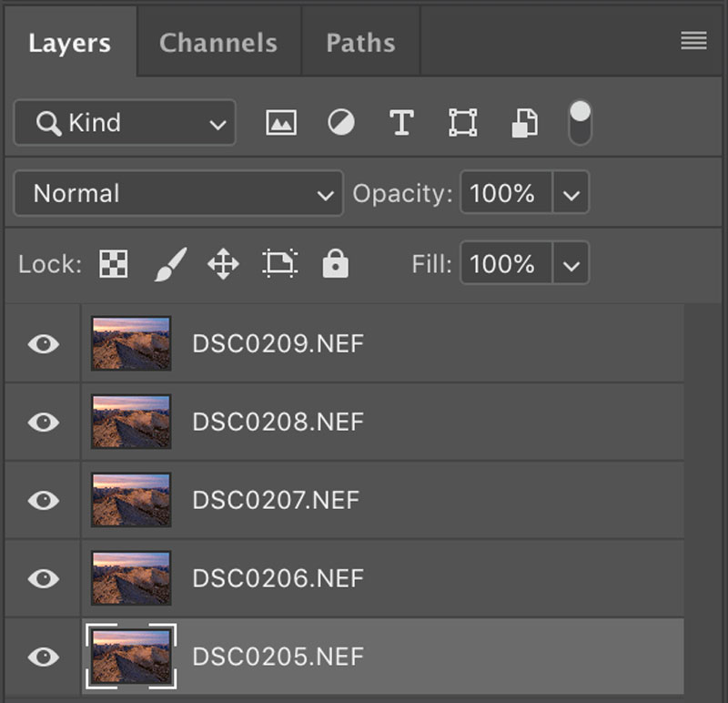Toggle visibility of DSC0207.NEF layer
Screen dimensions: 728x703
[43, 501]
